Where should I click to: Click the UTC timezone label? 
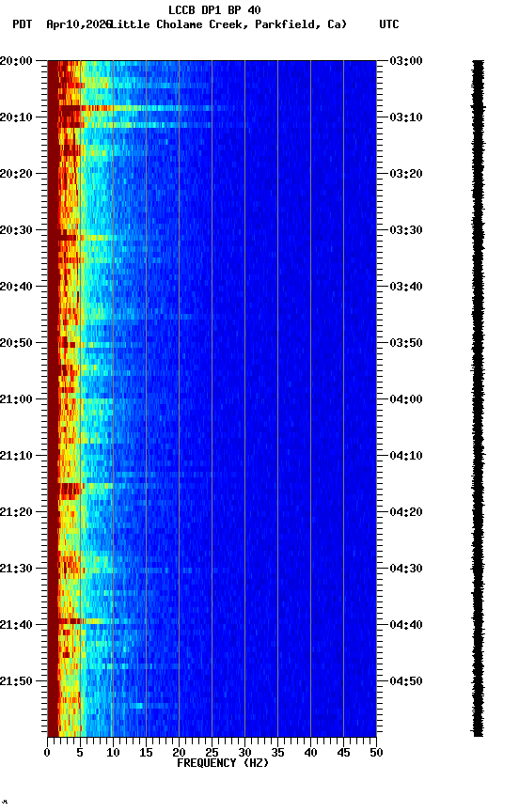click(389, 24)
